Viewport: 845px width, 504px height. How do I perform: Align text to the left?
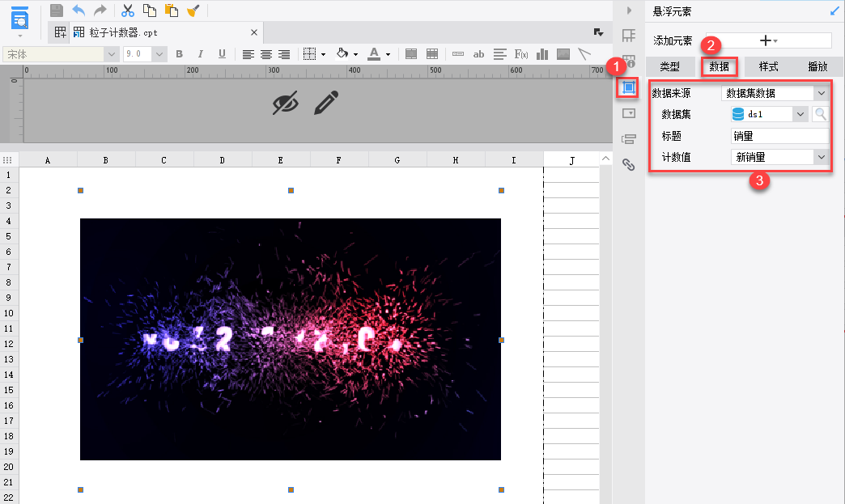coord(248,54)
